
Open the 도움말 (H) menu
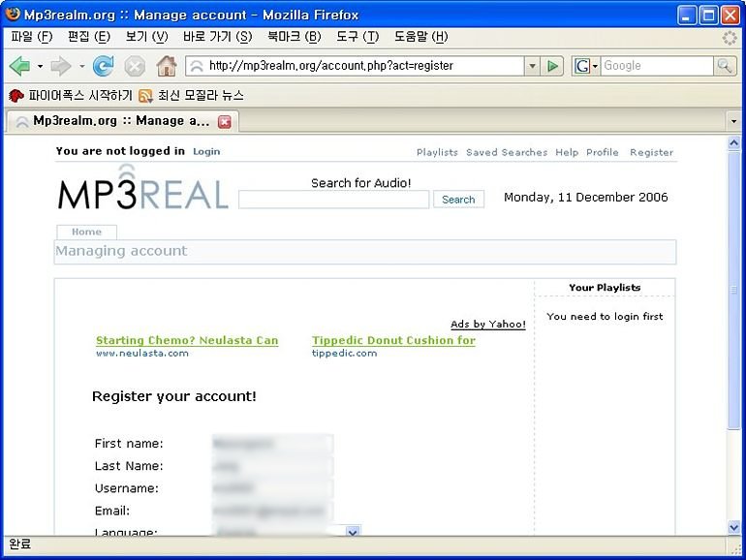point(420,37)
